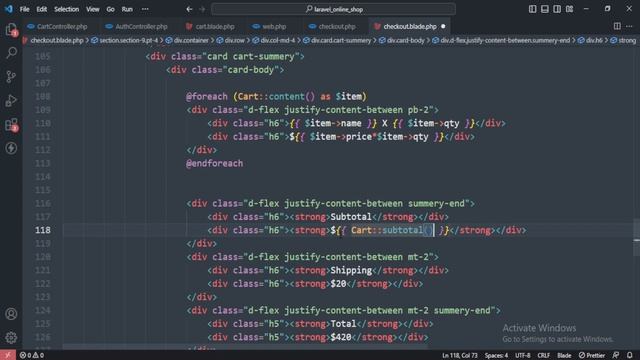Viewport: 640px width, 360px height.
Task: Open the Customize Layout icon
Action: [569, 9]
